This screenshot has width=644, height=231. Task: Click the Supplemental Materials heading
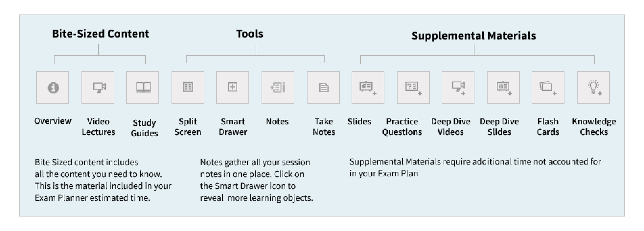[x=473, y=36]
